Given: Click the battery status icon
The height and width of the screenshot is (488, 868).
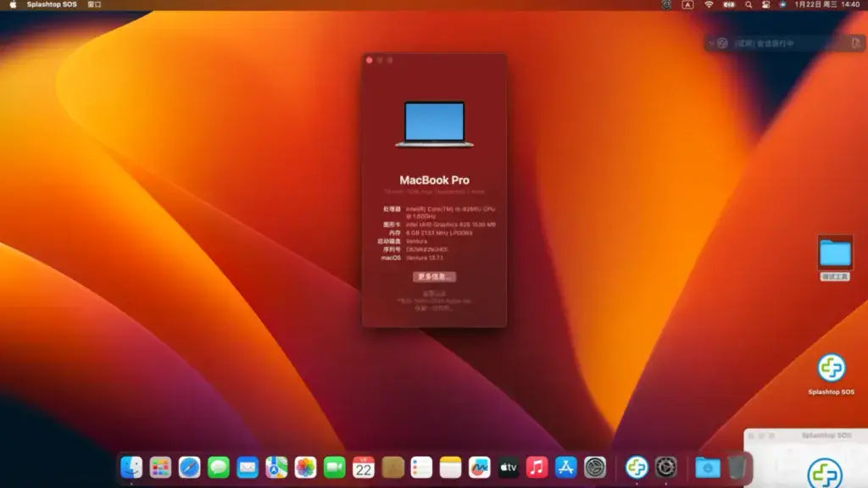Looking at the screenshot, I should [729, 4].
